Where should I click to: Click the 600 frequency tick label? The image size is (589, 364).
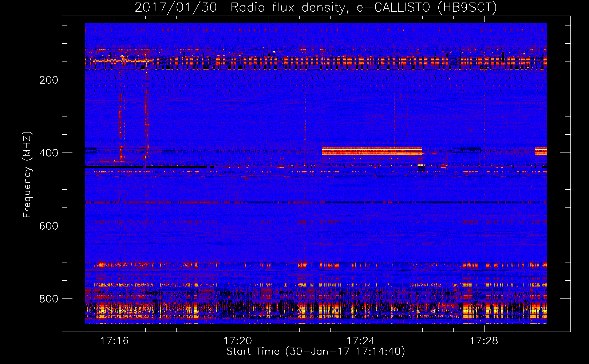[49, 226]
